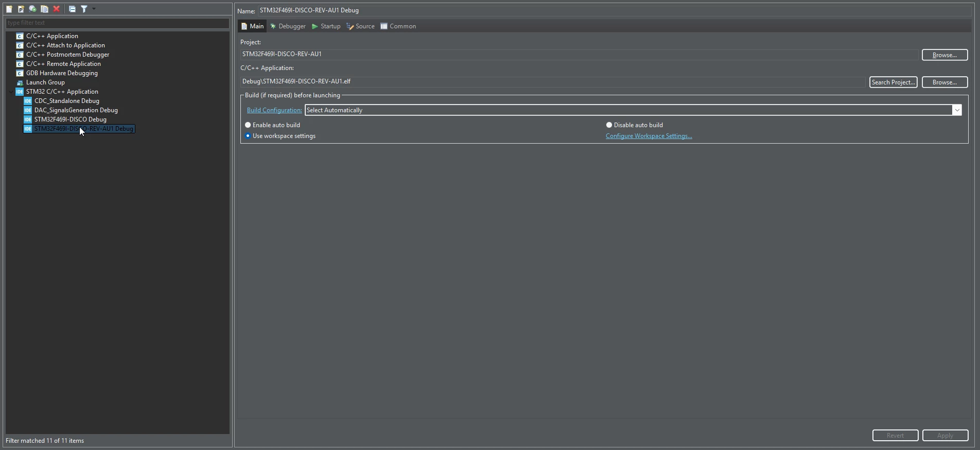Duplicate the selected launch configuration
The width and height of the screenshot is (980, 450).
coord(45,9)
